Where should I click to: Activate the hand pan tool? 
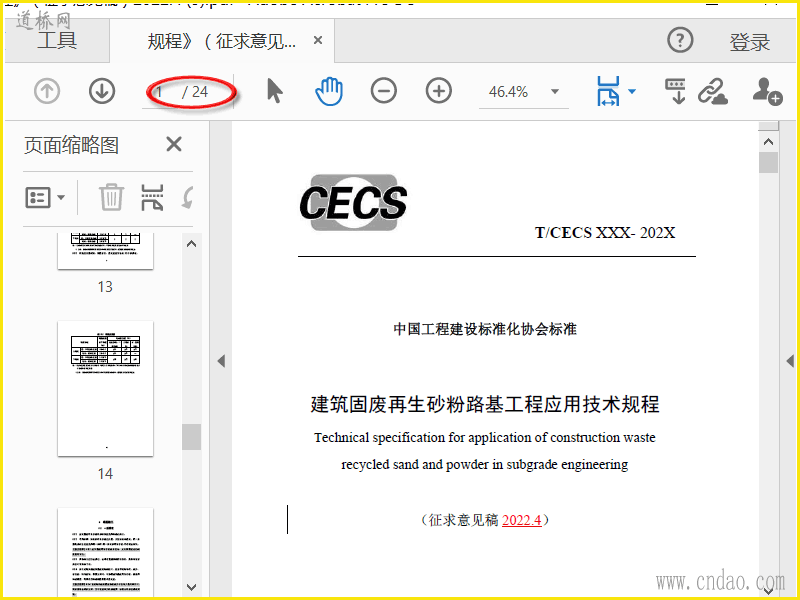329,92
